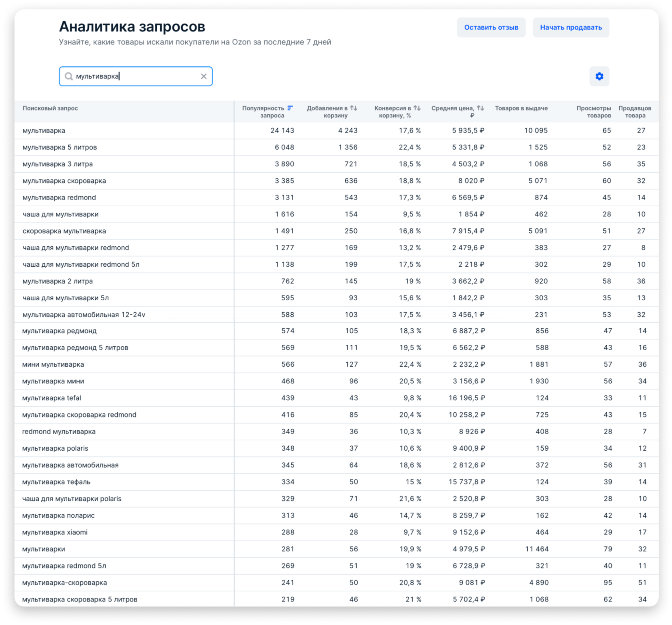Click the Продавцов товара column header
This screenshot has width=672, height=625.
(635, 112)
